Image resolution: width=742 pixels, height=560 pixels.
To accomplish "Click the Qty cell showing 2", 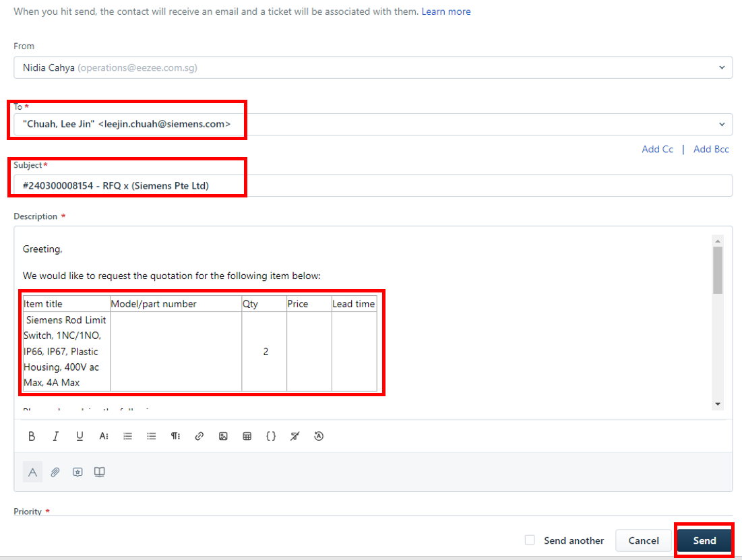I will (x=266, y=351).
